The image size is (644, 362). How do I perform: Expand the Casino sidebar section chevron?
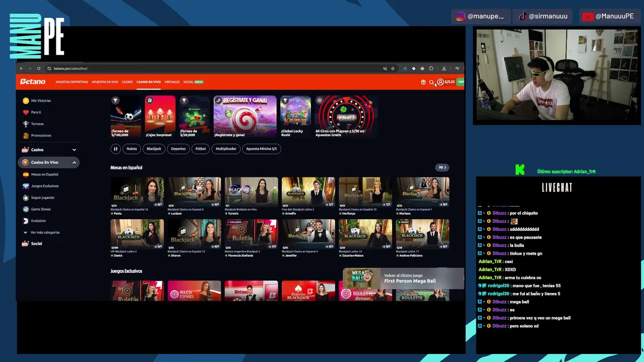[x=74, y=150]
